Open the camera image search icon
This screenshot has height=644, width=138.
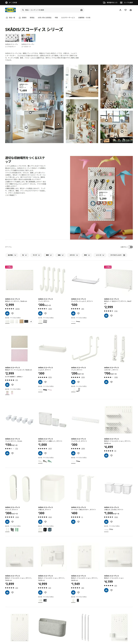[81, 10]
